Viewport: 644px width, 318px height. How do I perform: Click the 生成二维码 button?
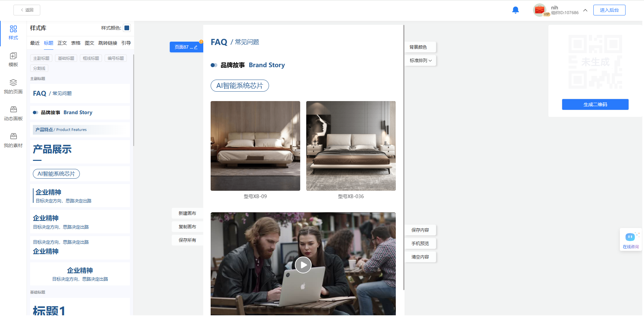[x=595, y=104]
